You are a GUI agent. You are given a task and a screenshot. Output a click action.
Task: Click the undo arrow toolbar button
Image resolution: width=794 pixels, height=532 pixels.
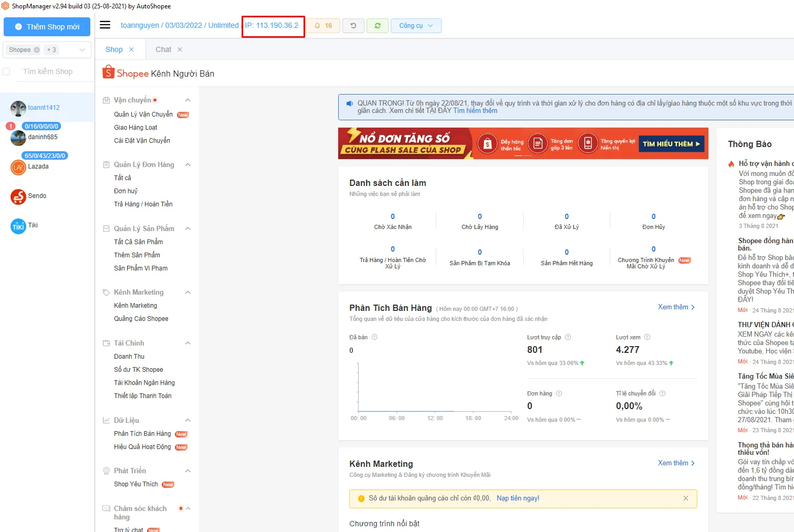[x=353, y=26]
